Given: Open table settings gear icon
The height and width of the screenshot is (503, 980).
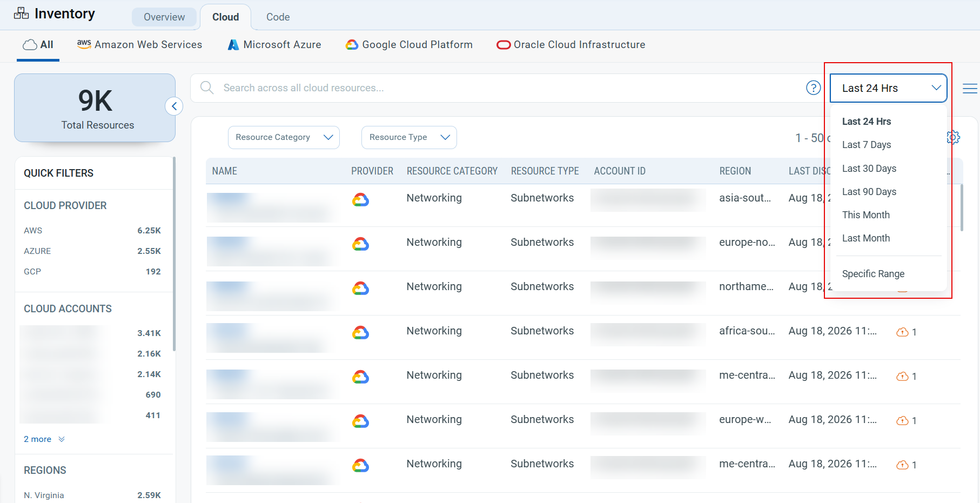Looking at the screenshot, I should (x=954, y=137).
